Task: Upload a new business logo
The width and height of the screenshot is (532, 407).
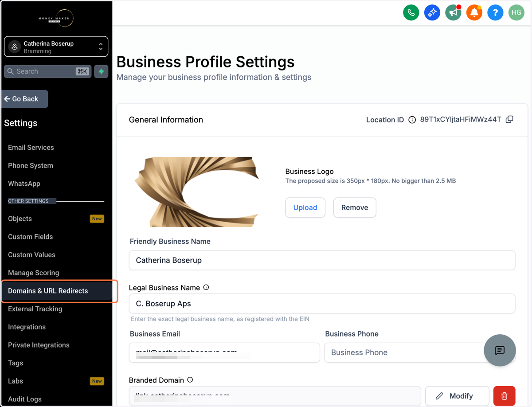Action: (305, 207)
